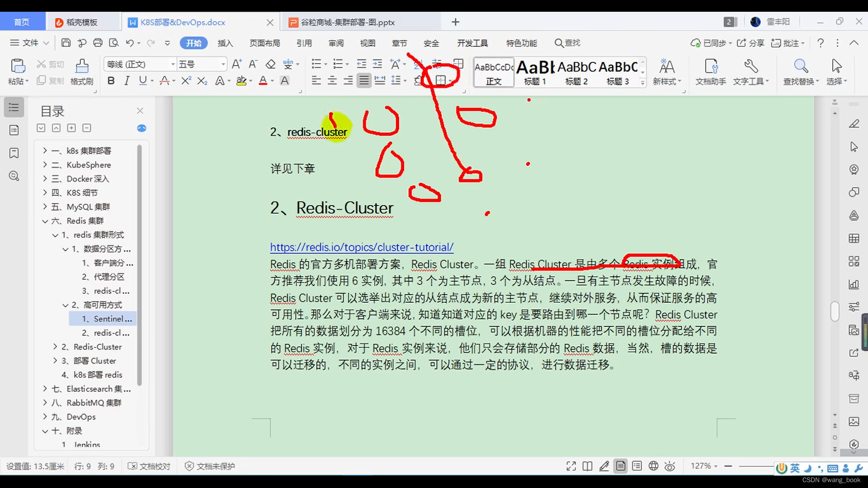Screen dimensions: 868x488
Task: Open the font size dropdown
Action: [x=223, y=64]
